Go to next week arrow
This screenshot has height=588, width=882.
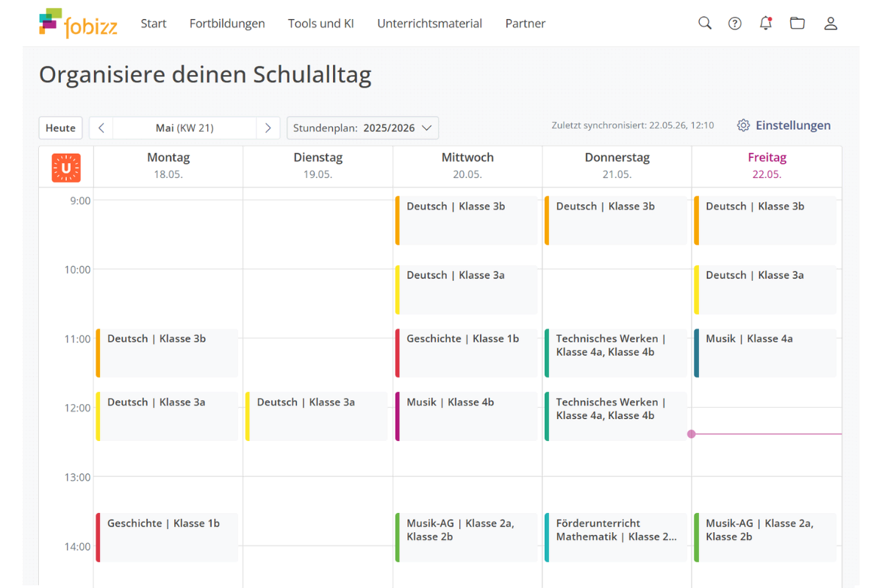[x=268, y=128]
